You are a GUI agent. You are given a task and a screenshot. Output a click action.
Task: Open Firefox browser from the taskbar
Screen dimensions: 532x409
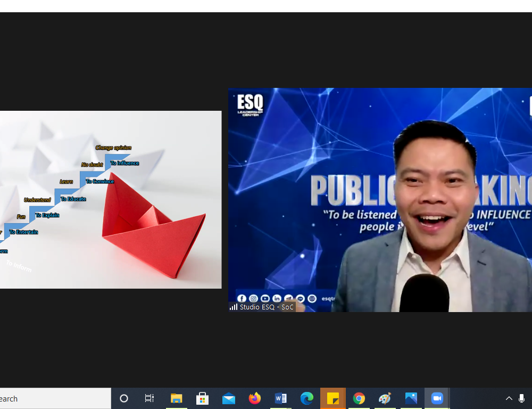(255, 398)
